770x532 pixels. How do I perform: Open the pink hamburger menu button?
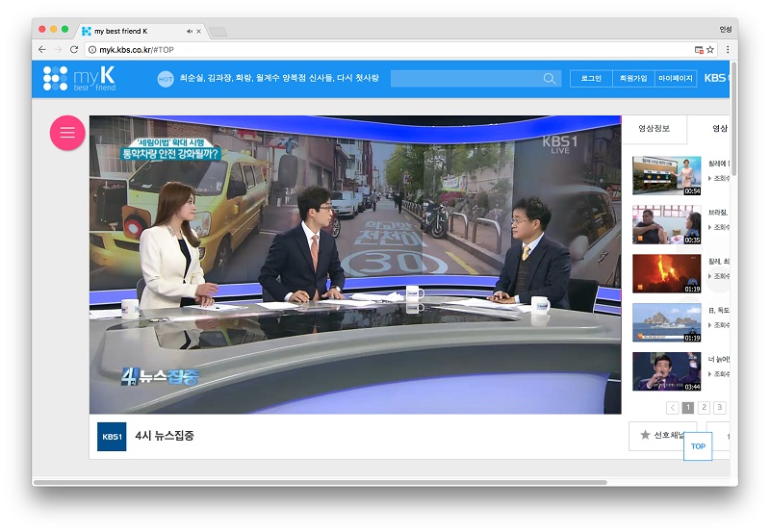pos(67,133)
